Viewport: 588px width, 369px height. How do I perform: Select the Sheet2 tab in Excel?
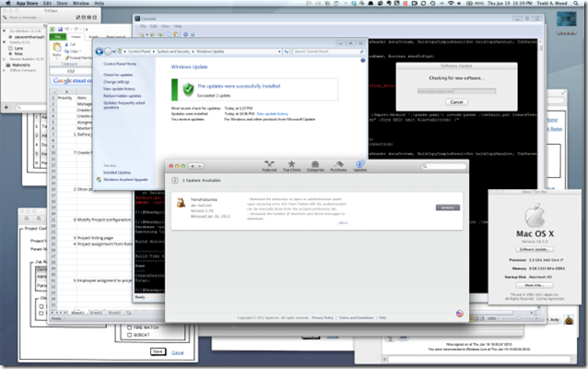97,313
